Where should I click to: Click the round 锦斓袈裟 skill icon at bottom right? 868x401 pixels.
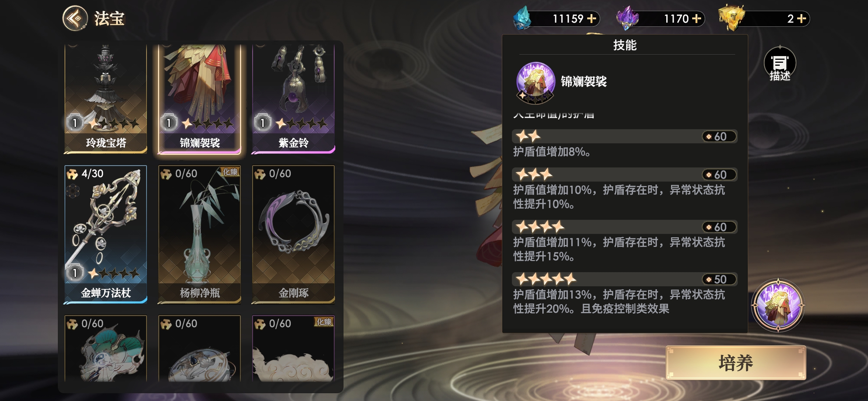778,305
